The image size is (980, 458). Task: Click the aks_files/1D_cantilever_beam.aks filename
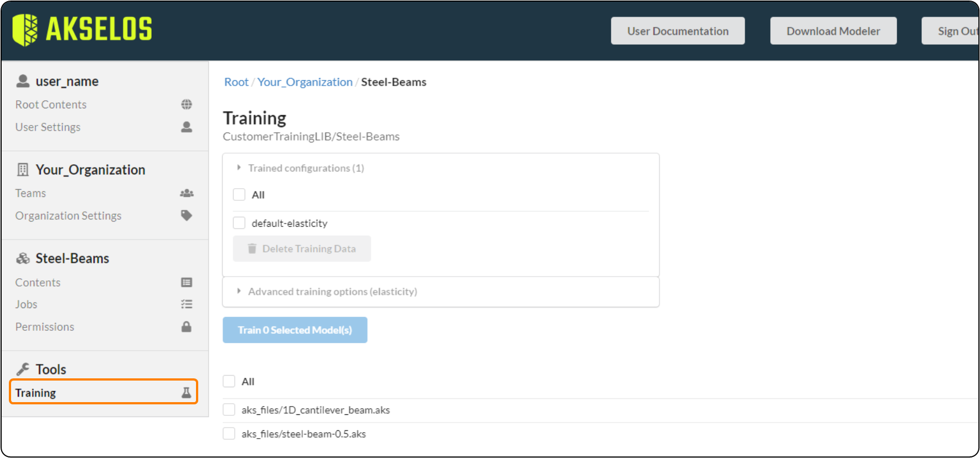316,410
